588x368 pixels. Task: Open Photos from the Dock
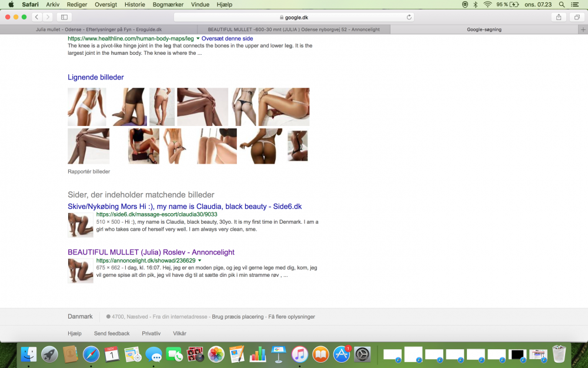pyautogui.click(x=216, y=354)
